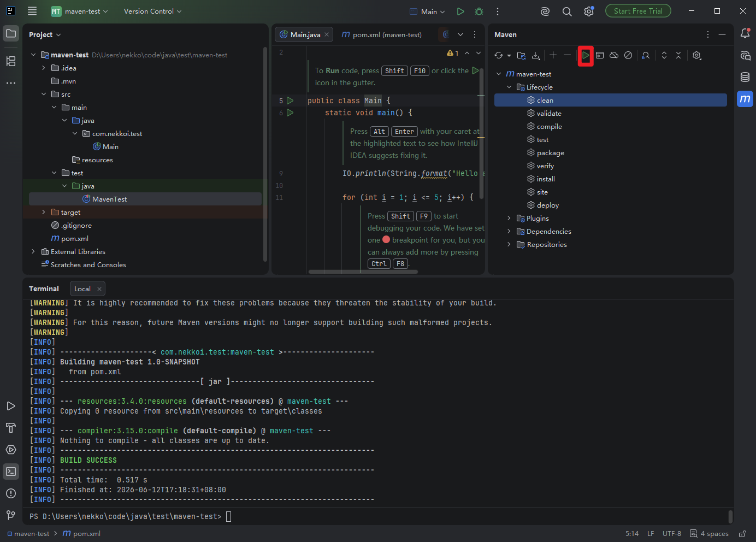The height and width of the screenshot is (542, 756).
Task: Hide the Maven tool window
Action: [722, 34]
